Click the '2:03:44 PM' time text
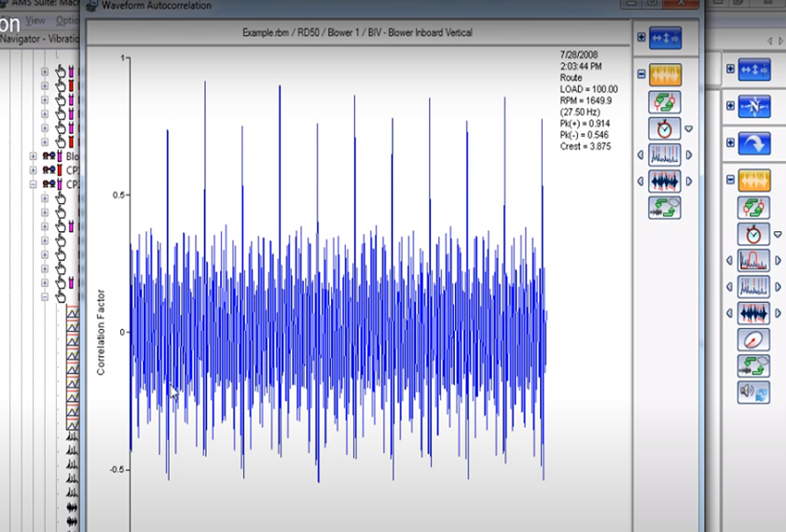The height and width of the screenshot is (532, 786). click(x=581, y=66)
